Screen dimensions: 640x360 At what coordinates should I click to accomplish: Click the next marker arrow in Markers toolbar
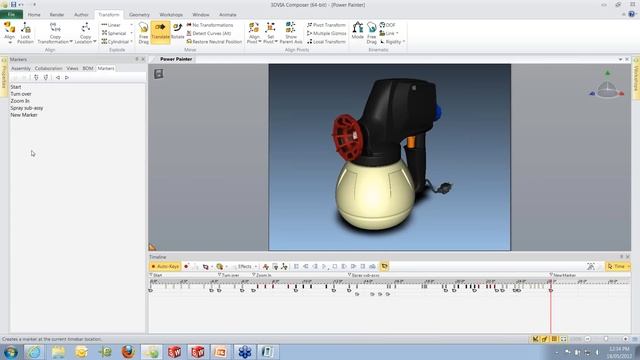pyautogui.click(x=67, y=78)
